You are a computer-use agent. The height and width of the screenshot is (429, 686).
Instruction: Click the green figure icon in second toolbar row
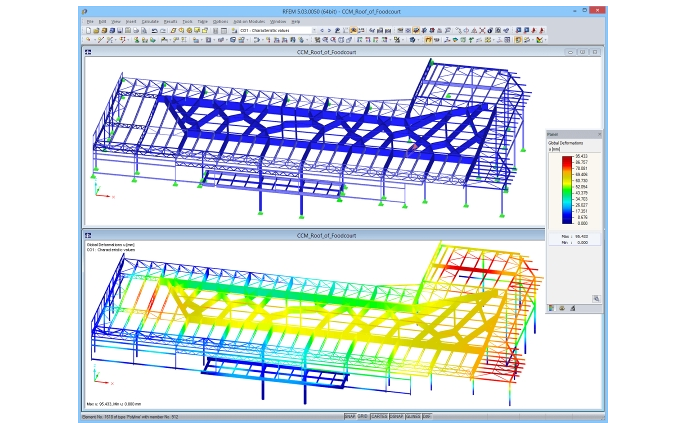136,40
